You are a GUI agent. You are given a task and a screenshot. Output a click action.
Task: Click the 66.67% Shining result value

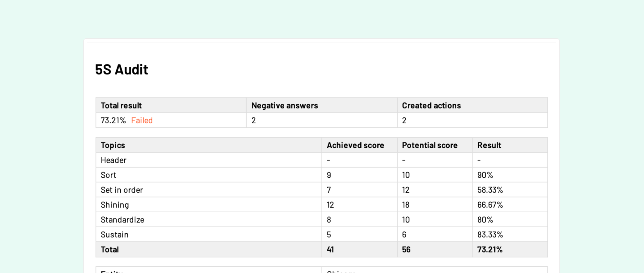click(490, 205)
